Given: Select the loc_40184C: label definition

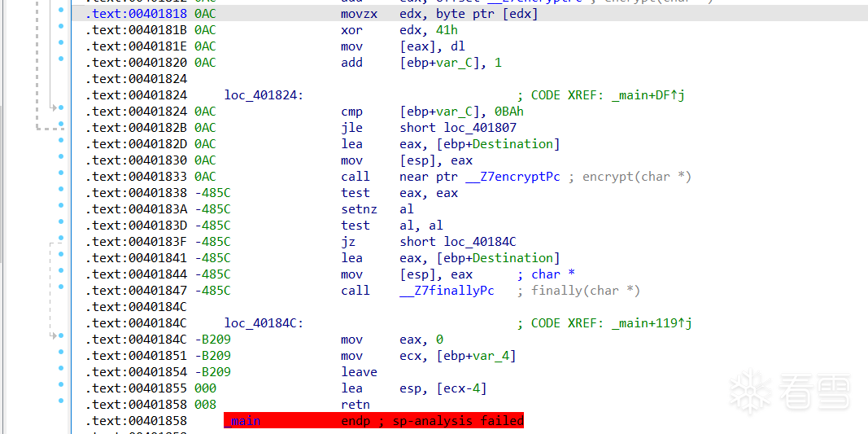Looking at the screenshot, I should click(x=264, y=323).
